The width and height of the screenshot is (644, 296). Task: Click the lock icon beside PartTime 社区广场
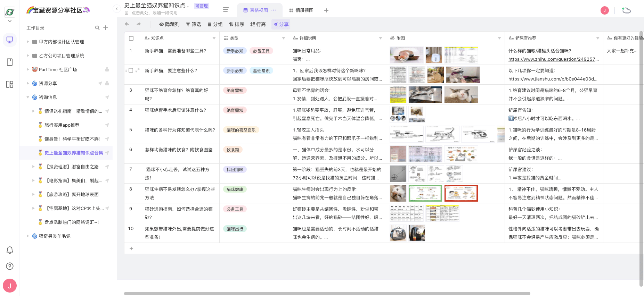(x=107, y=69)
